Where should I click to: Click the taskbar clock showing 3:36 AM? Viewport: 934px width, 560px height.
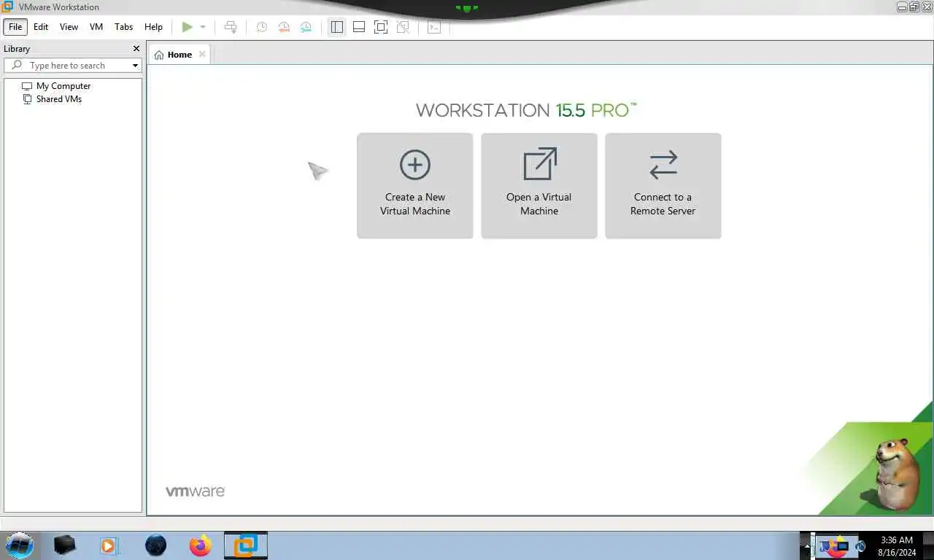(x=897, y=545)
